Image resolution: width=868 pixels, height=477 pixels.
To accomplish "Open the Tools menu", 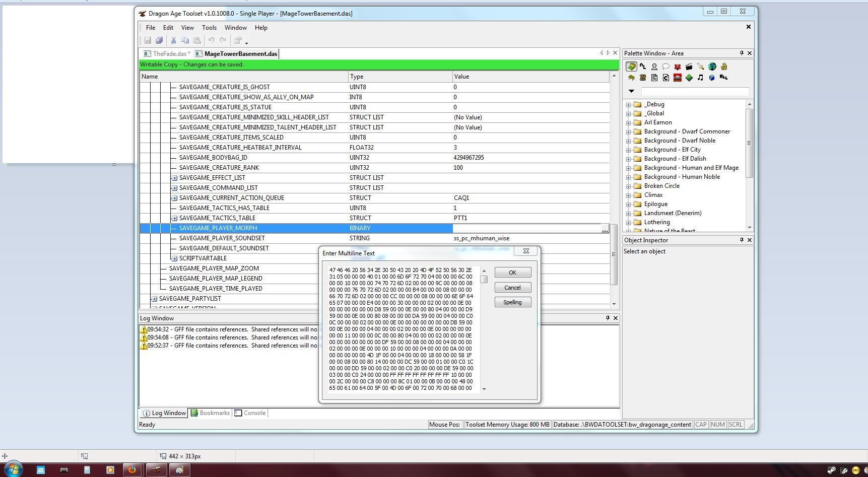I will point(209,28).
